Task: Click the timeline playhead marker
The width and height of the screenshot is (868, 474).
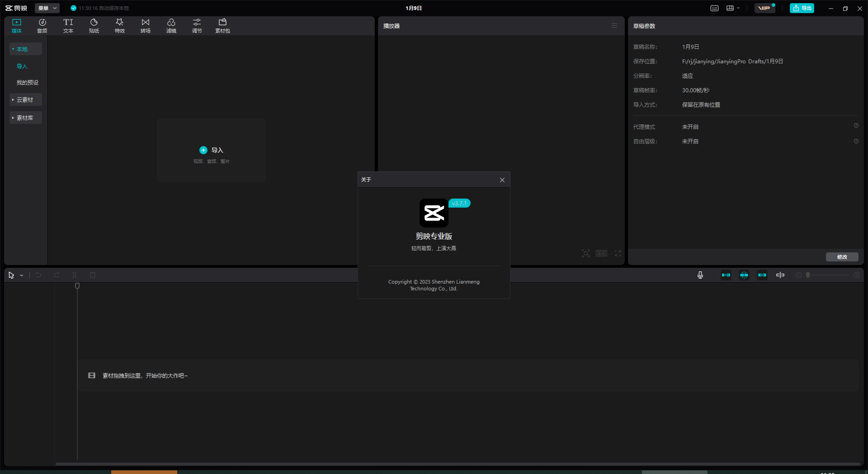Action: click(x=77, y=286)
